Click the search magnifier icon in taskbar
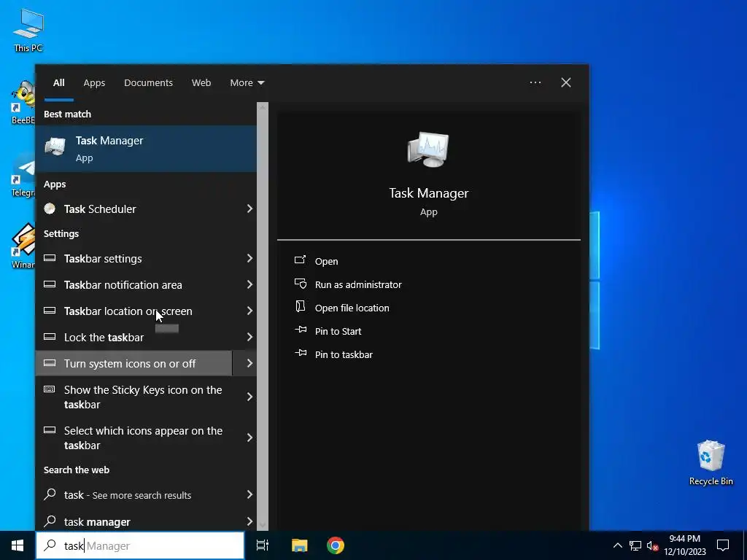Viewport: 747px width, 560px height. pyautogui.click(x=50, y=545)
